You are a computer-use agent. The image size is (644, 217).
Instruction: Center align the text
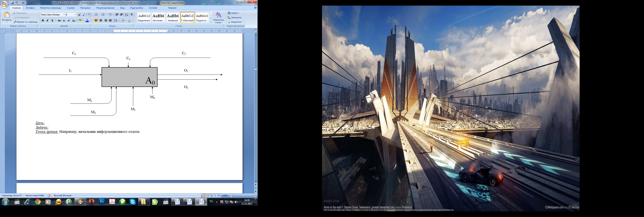(x=101, y=20)
